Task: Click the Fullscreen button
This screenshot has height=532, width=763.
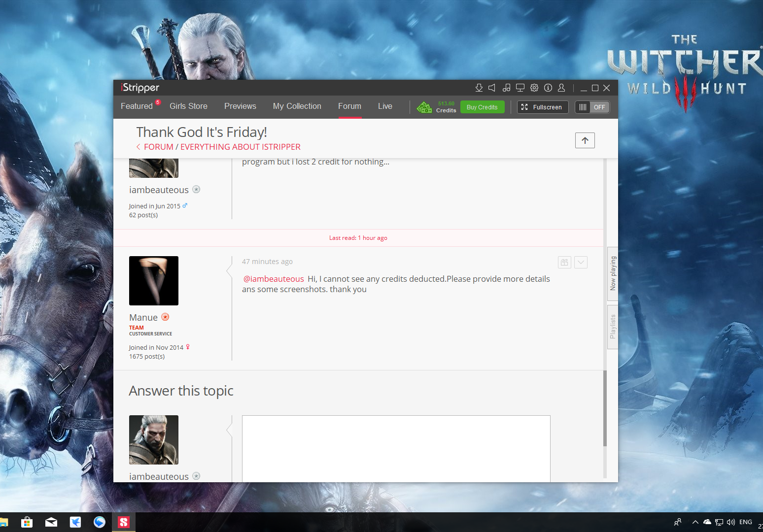Action: (543, 107)
